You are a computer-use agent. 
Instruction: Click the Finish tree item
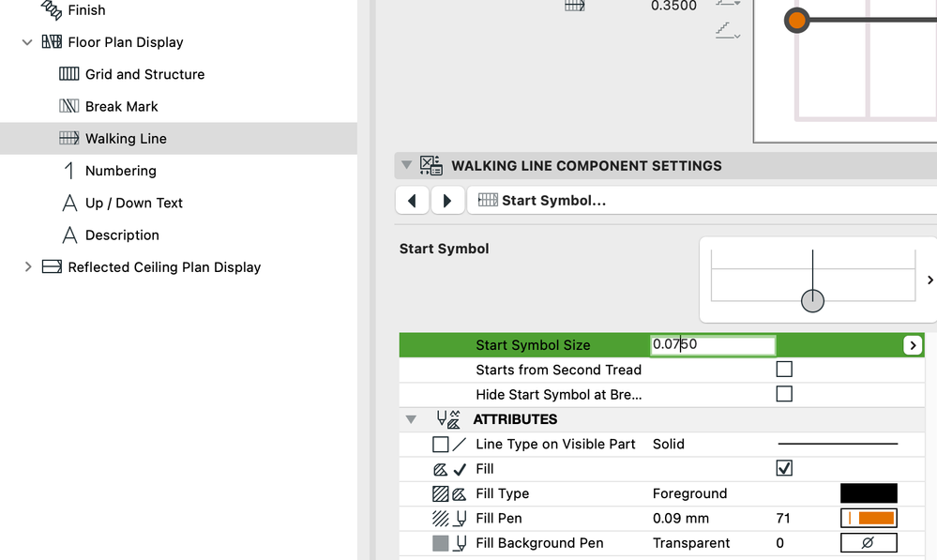click(86, 10)
